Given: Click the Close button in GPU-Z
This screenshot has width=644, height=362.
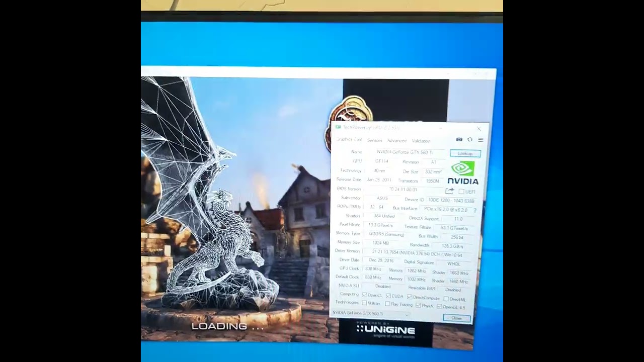Looking at the screenshot, I should tap(456, 318).
